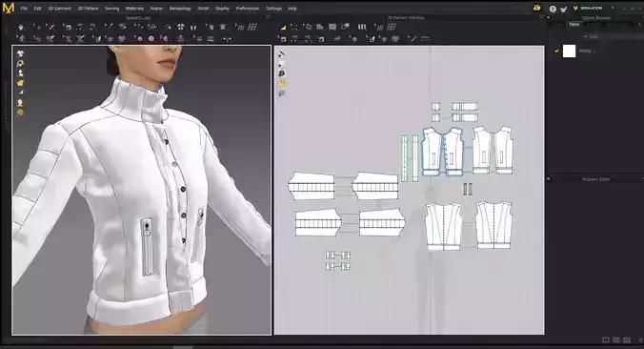644x349 pixels.
Task: Open the Display menu
Action: click(222, 9)
